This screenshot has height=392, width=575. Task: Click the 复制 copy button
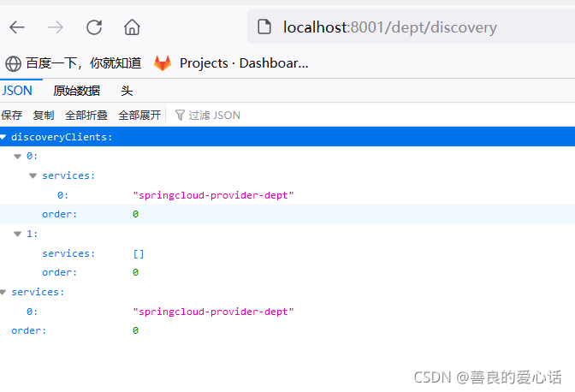[x=44, y=116]
